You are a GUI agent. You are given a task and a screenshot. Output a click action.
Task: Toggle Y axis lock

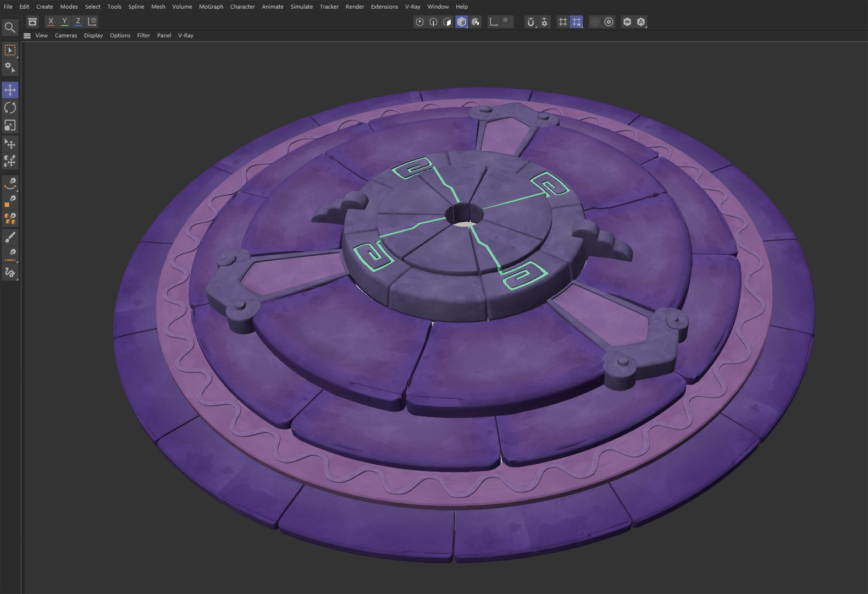(64, 22)
